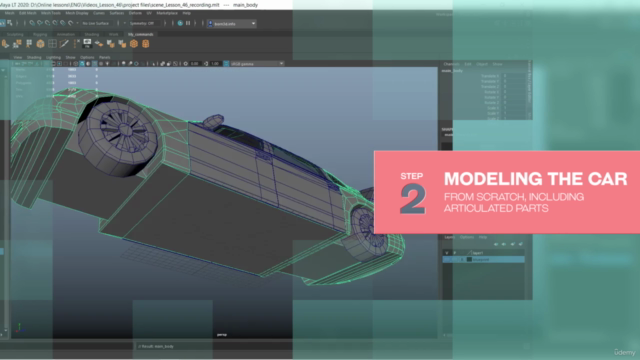Toggle the R display type of blueprint layer

462,260
